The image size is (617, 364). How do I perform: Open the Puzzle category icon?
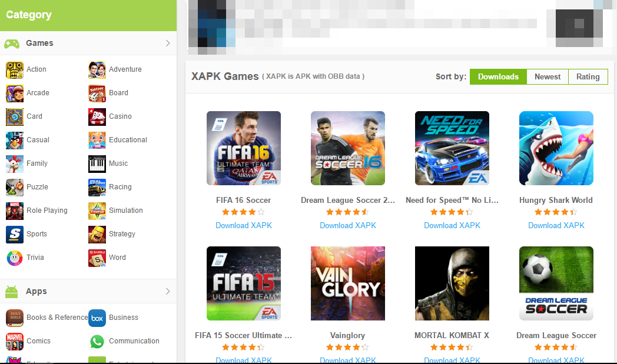[15, 188]
